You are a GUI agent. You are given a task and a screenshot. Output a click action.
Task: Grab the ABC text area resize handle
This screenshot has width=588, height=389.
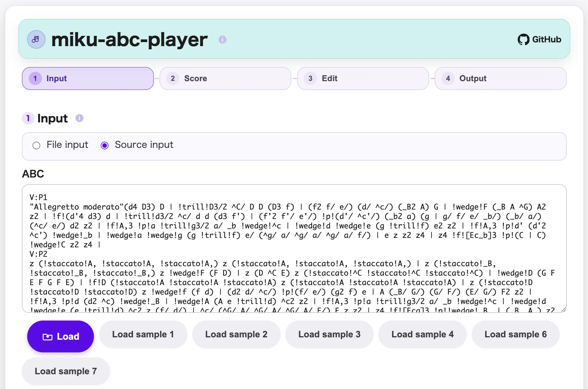(563, 310)
